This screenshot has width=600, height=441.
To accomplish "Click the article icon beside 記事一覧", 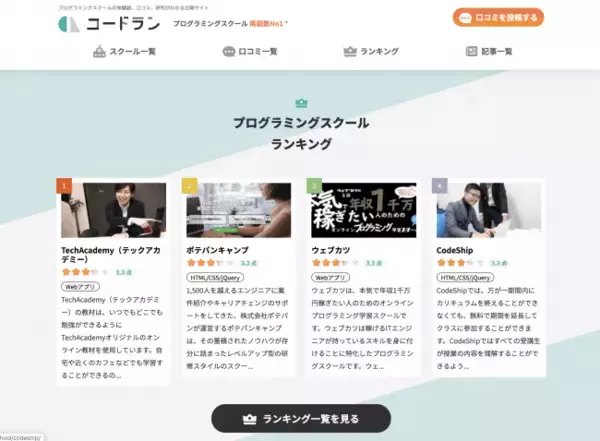I will pyautogui.click(x=471, y=51).
